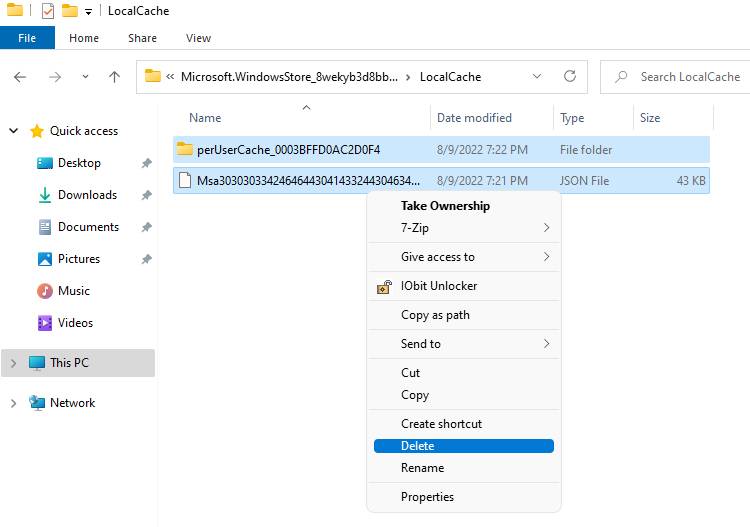
Task: Click the pin icon beside Pictures
Action: pyautogui.click(x=146, y=259)
